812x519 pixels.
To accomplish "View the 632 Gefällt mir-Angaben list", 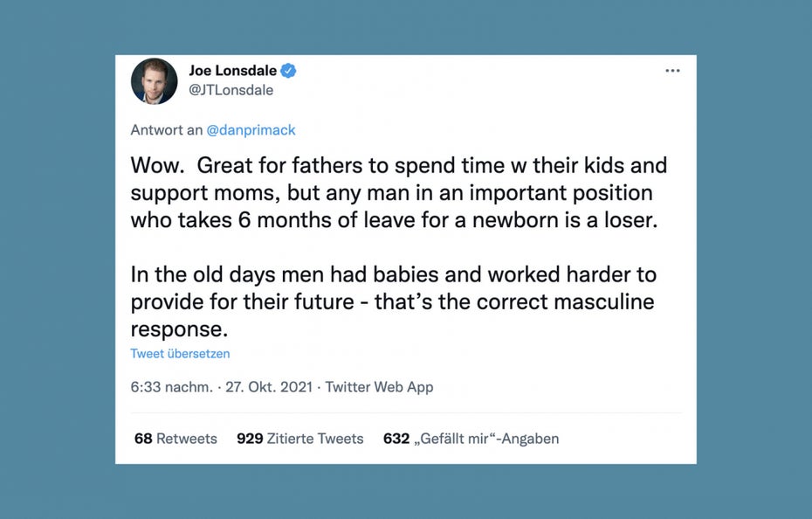I will pyautogui.click(x=471, y=439).
